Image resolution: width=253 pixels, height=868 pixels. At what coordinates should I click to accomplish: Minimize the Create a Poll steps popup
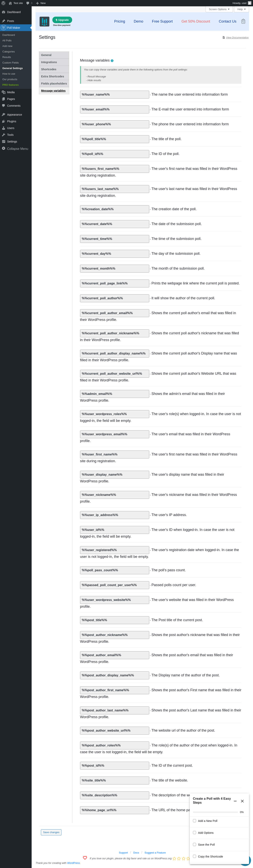pos(235,801)
